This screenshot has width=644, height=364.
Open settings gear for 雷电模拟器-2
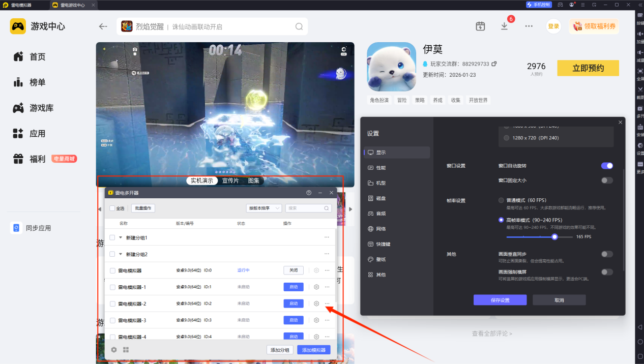point(316,304)
